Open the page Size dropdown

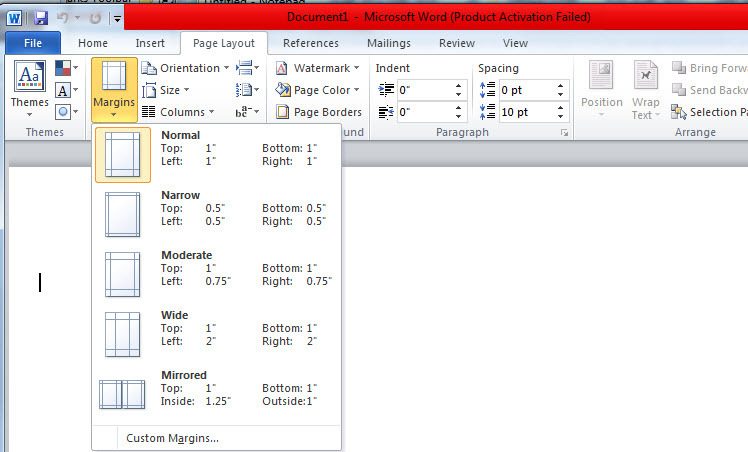coord(166,90)
